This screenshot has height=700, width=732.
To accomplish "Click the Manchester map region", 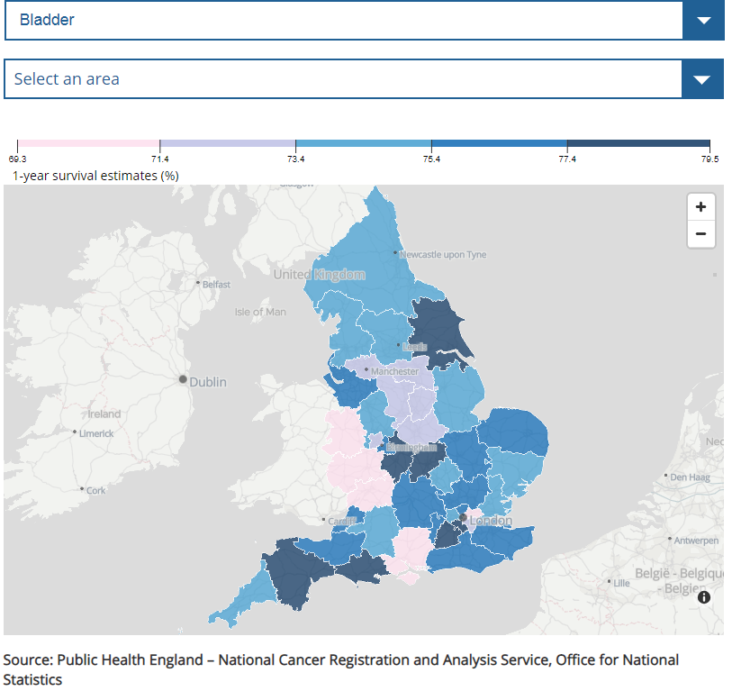I will (394, 371).
